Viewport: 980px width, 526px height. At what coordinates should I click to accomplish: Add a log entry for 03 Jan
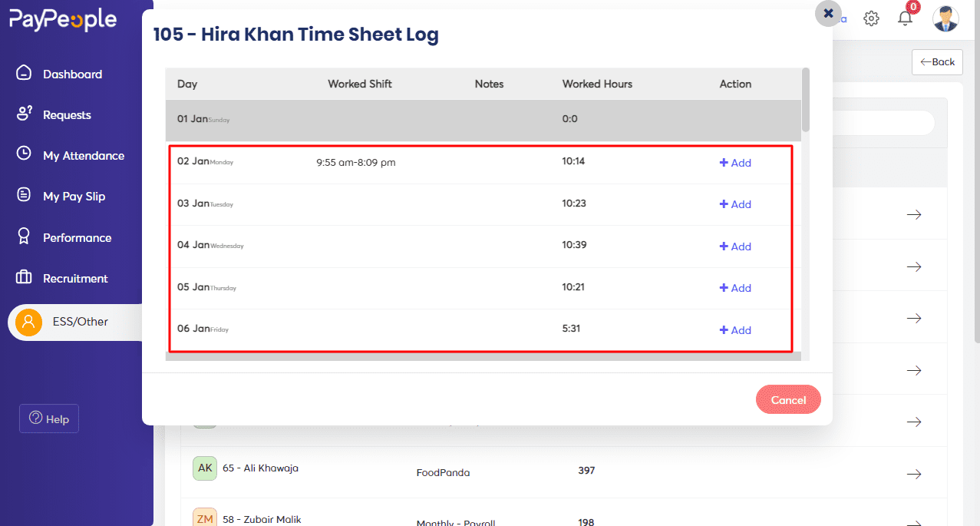[735, 204]
